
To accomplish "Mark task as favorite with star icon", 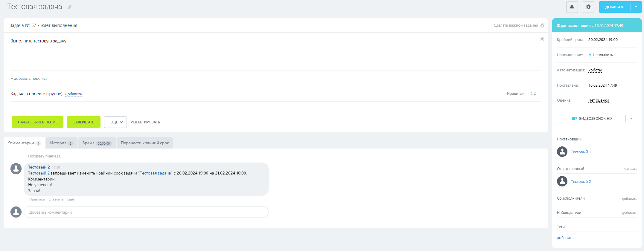I will click(x=542, y=39).
